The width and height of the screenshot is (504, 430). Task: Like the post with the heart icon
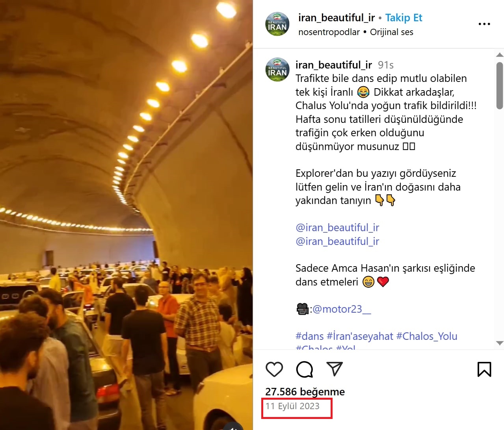click(274, 369)
